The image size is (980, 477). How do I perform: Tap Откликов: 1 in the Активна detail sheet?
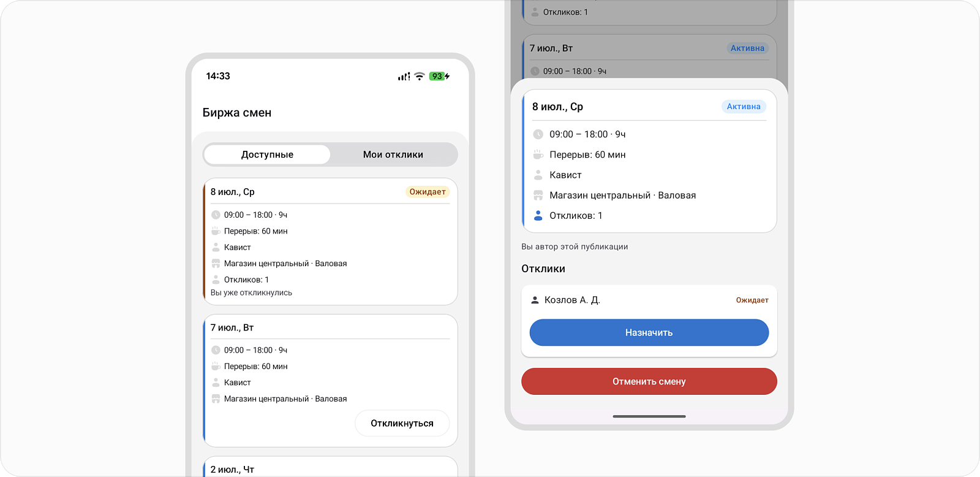tap(576, 216)
